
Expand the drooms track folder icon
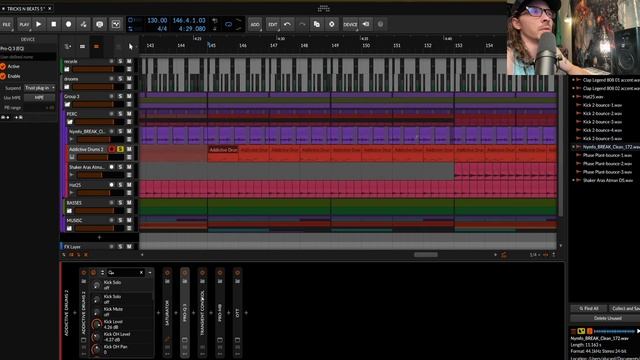67,87
